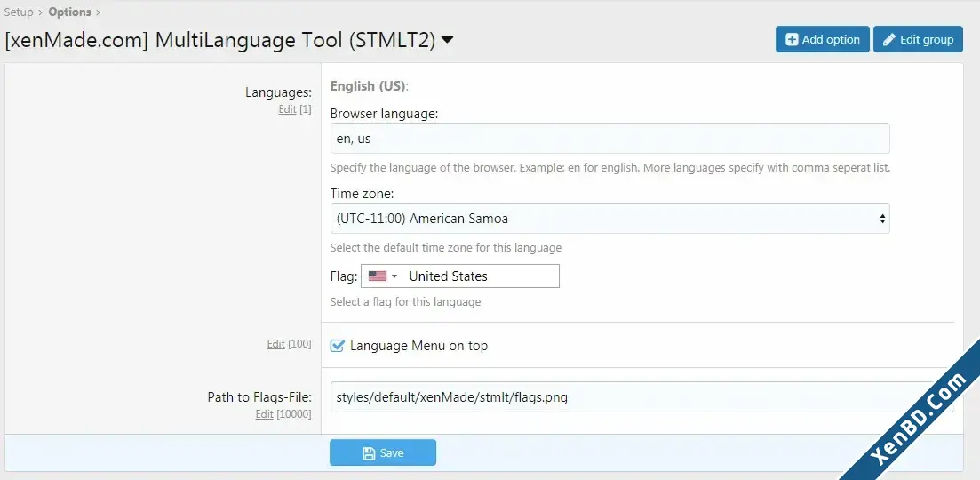Image resolution: width=980 pixels, height=480 pixels.
Task: Click the Setup breadcrumb link
Action: click(x=19, y=12)
